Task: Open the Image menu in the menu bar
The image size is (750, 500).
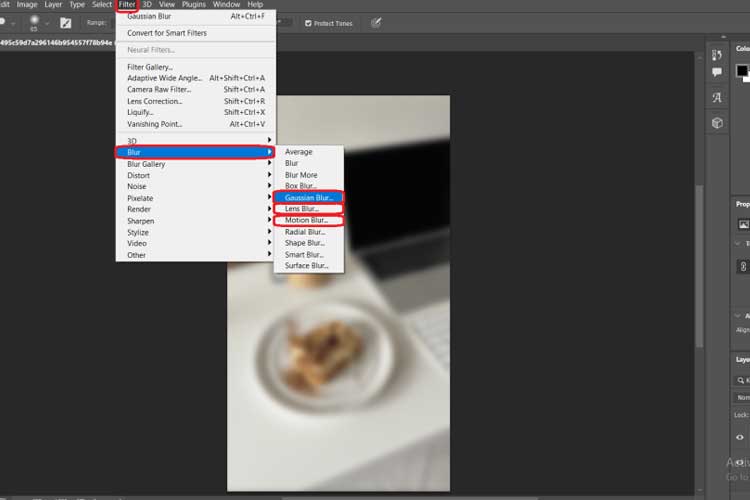Action: (27, 4)
